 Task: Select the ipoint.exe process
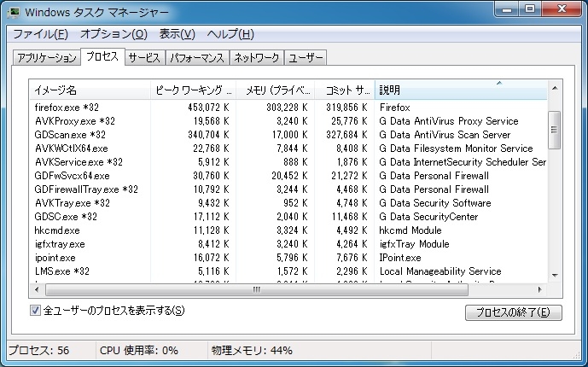288,258
